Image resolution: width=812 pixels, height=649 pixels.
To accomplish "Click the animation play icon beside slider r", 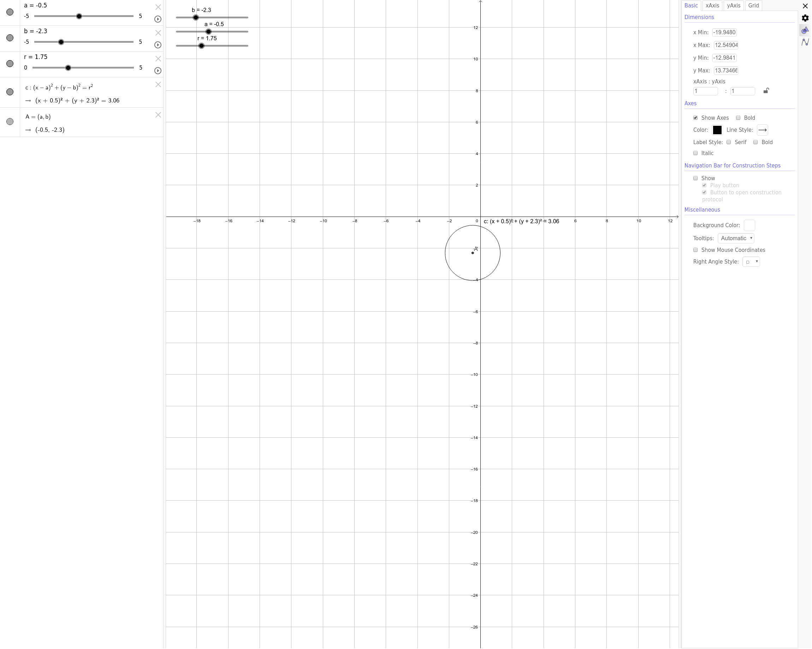I will pyautogui.click(x=158, y=71).
